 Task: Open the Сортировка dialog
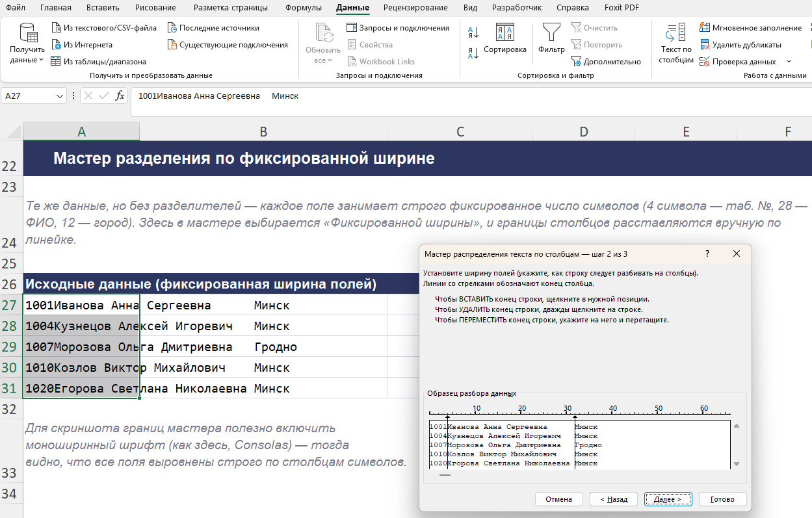click(x=505, y=38)
